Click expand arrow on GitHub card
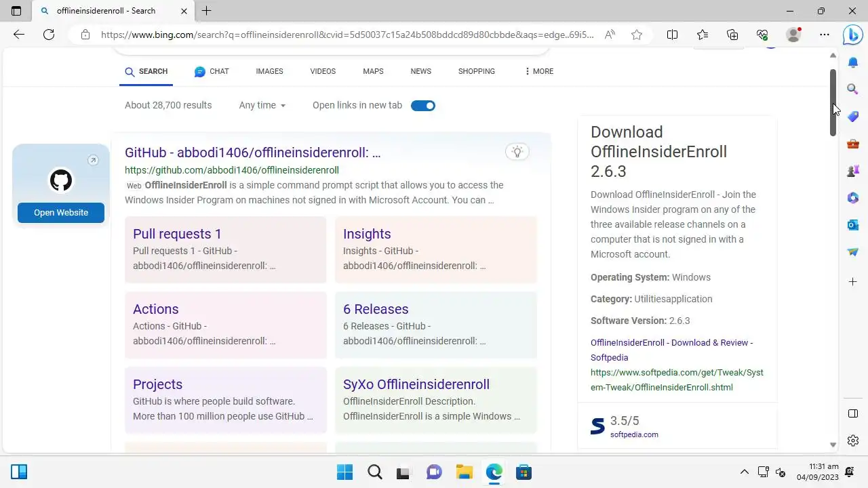The width and height of the screenshot is (868, 488). [x=93, y=160]
